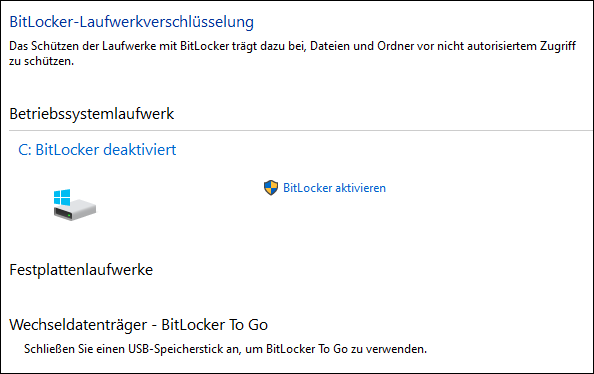Click the UAC shield icon beside BitLocker aktivieren
The height and width of the screenshot is (374, 594).
pos(271,188)
